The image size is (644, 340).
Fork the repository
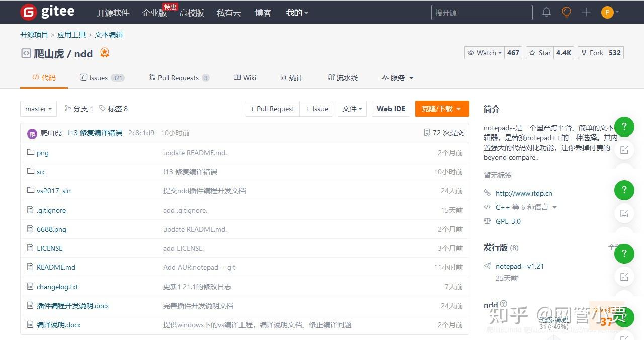[592, 53]
